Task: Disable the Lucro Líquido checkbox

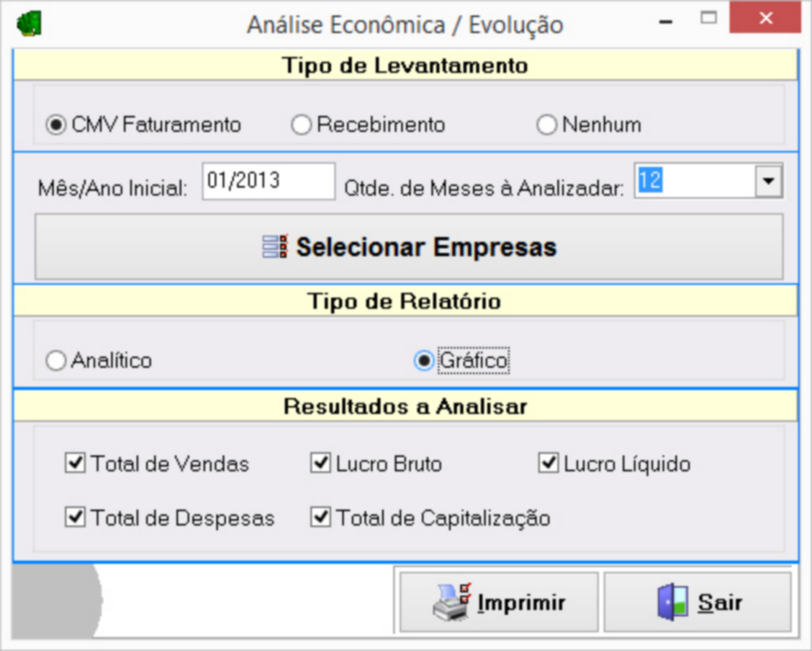Action: (x=549, y=464)
